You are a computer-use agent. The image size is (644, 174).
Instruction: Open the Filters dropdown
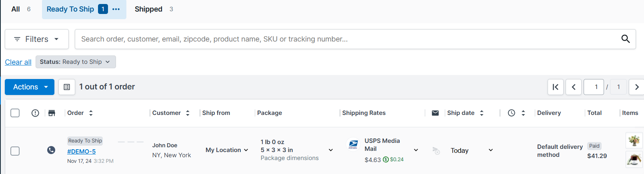[37, 39]
